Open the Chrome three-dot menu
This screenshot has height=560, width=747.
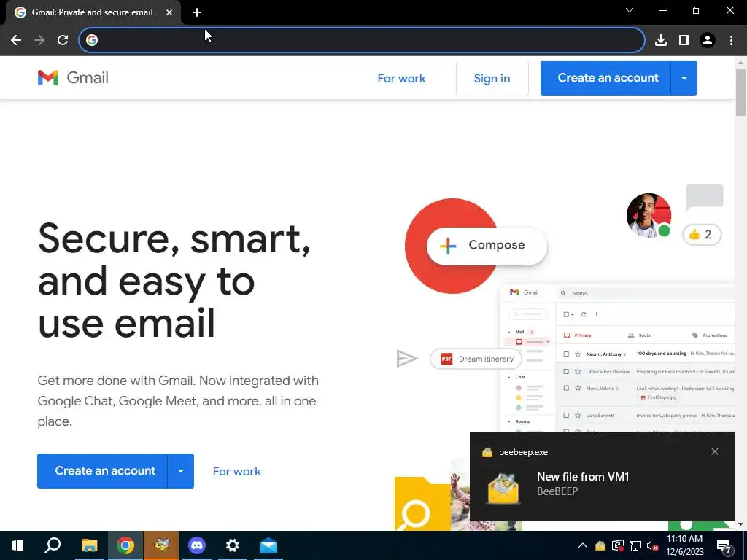pyautogui.click(x=731, y=40)
